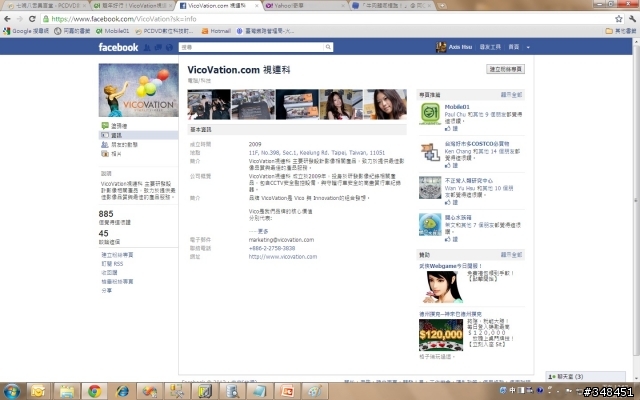Open the Google bookmark in bookmarks bar

[x=26, y=31]
